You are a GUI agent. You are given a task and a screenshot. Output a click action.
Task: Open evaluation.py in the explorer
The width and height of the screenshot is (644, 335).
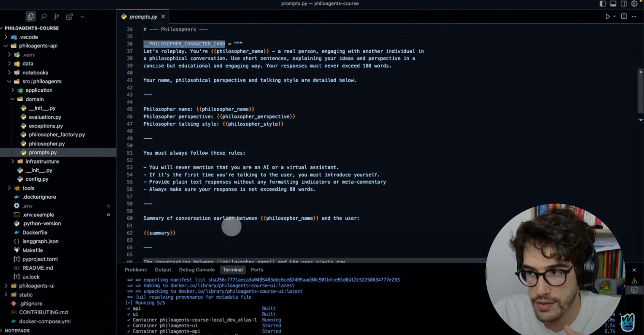point(58,117)
